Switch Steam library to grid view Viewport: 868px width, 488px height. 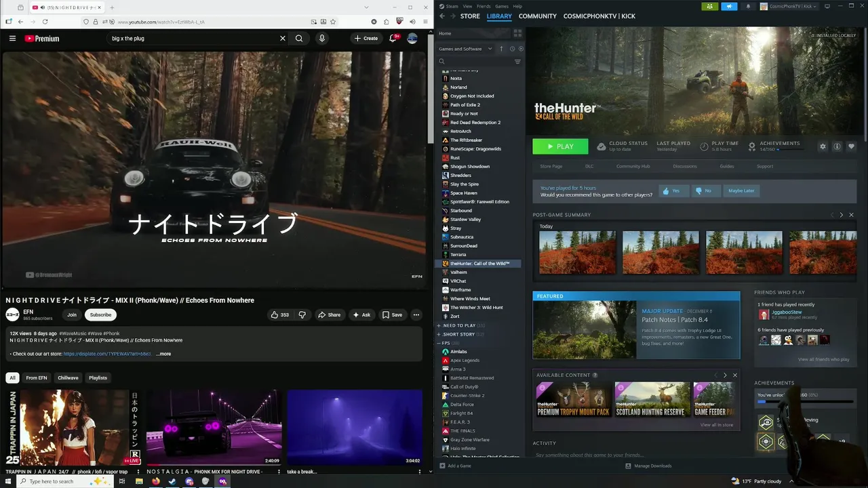pyautogui.click(x=517, y=33)
